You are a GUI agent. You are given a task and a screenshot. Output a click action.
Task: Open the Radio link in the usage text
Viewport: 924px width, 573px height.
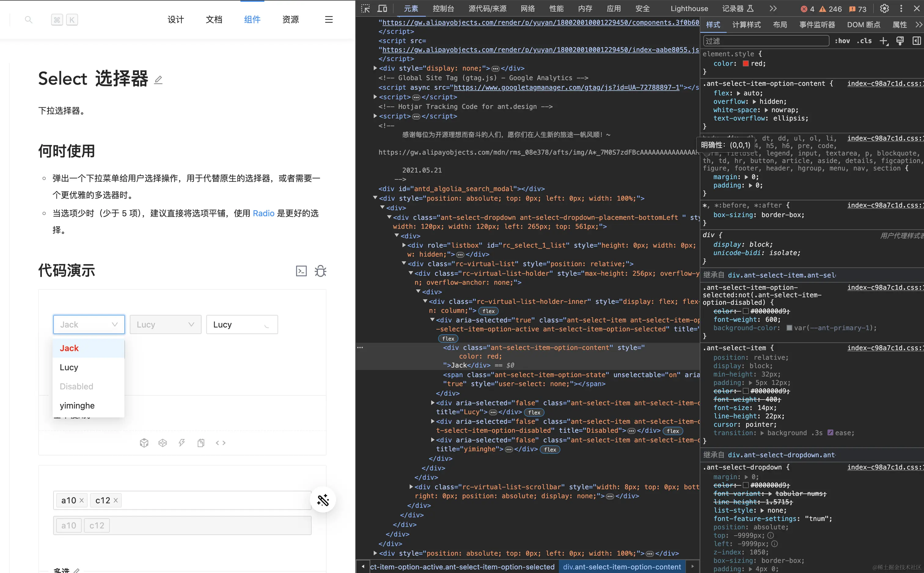coord(264,213)
